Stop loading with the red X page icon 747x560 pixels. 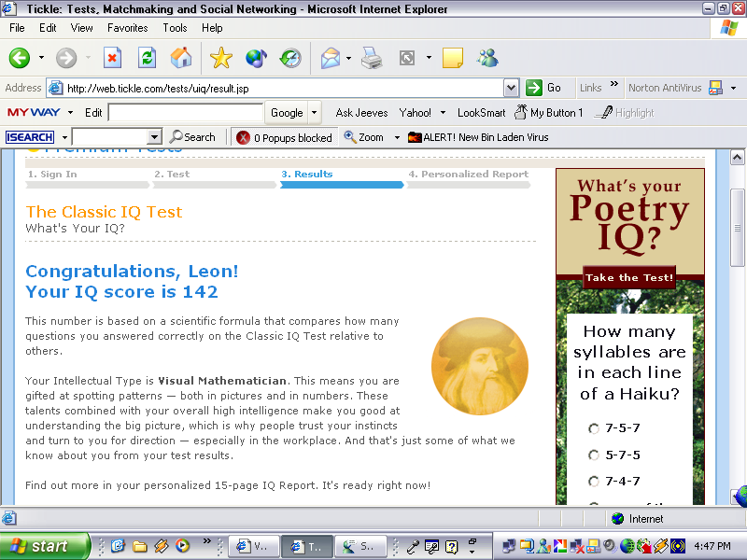pos(112,58)
